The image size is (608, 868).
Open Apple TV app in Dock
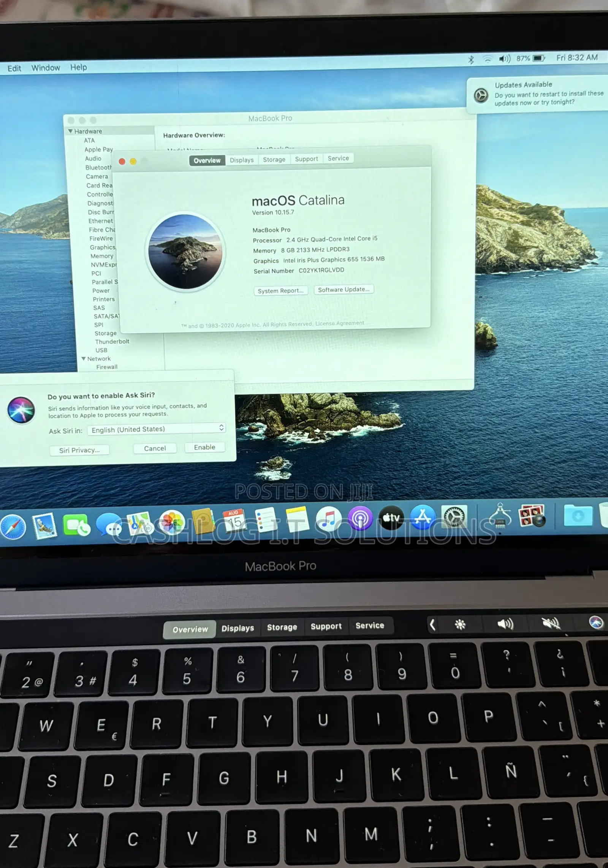pos(391,518)
